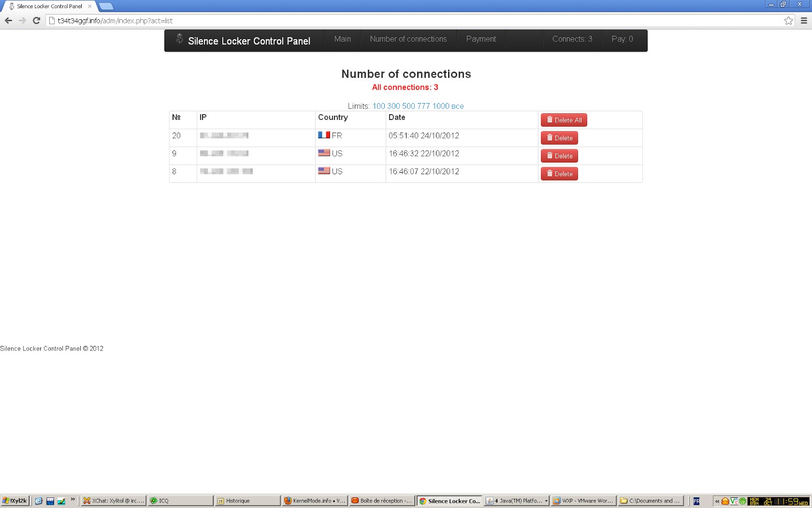Open the Chrome menu icon
The height and width of the screenshot is (508, 812).
click(x=804, y=21)
